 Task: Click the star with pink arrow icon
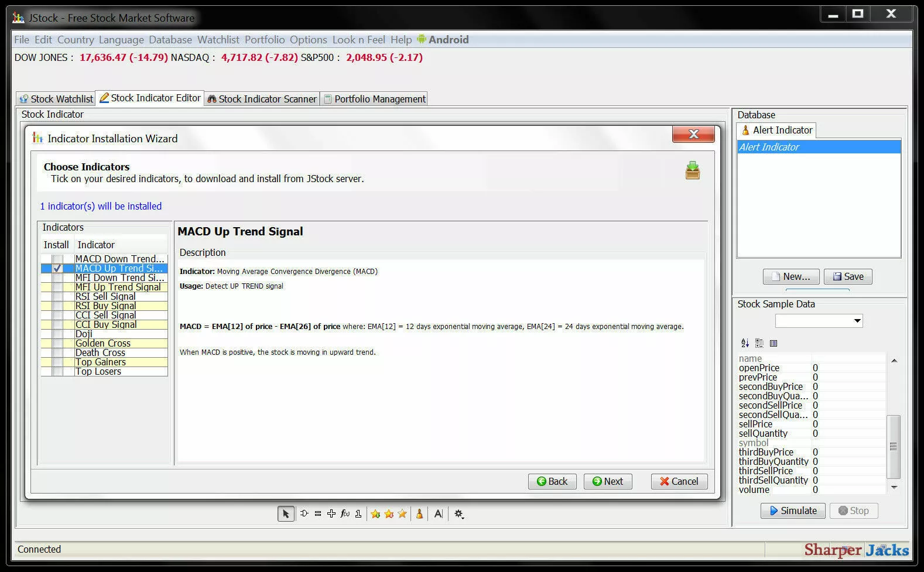point(389,514)
